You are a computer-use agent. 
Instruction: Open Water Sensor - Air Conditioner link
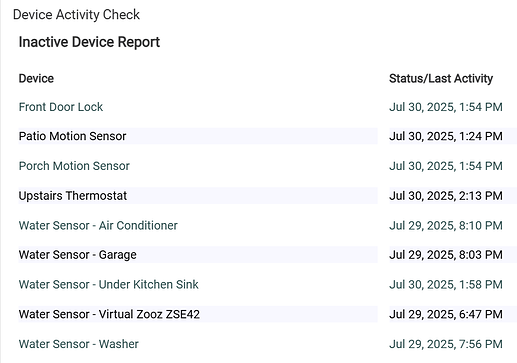point(98,226)
